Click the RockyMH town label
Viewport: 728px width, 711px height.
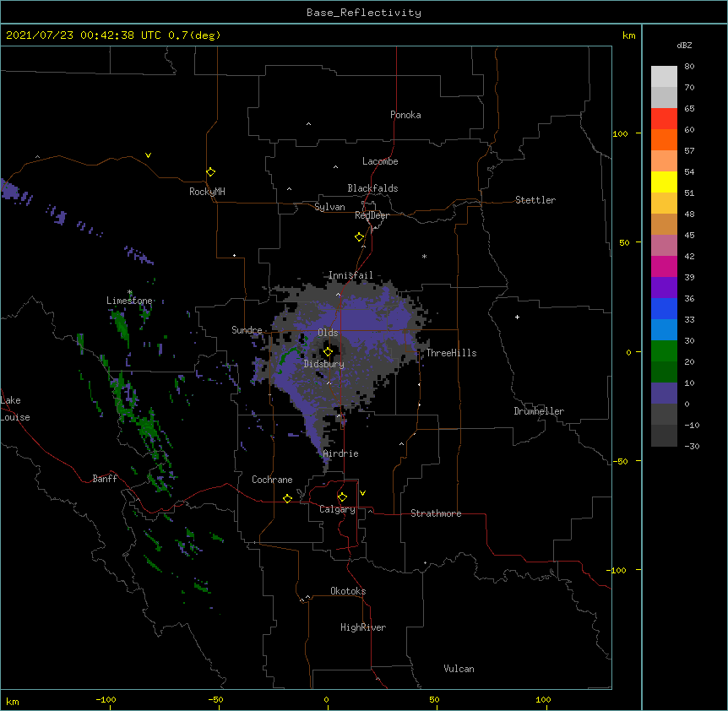point(207,192)
